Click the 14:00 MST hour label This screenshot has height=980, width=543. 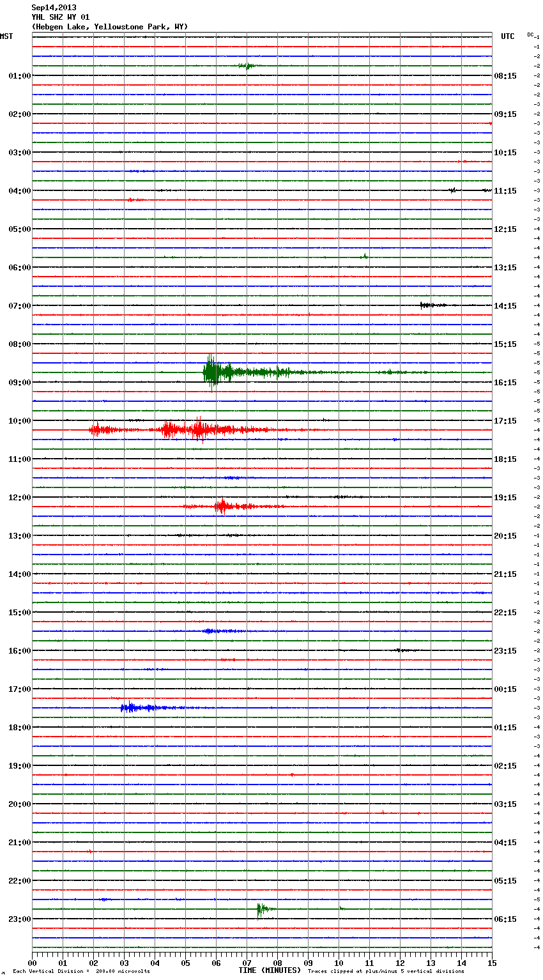(20, 574)
